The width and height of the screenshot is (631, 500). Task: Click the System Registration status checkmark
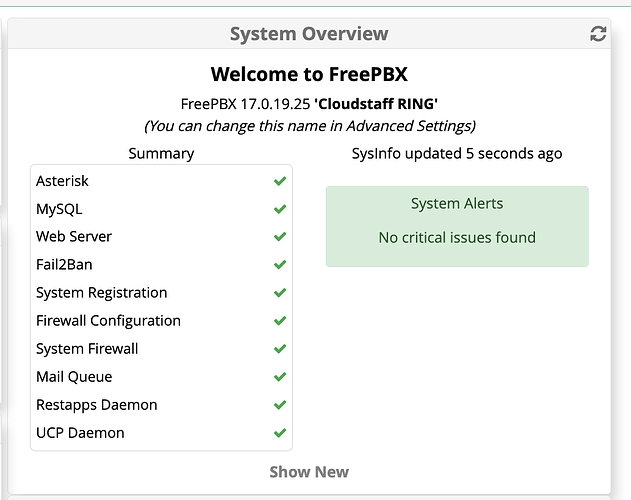pos(280,292)
